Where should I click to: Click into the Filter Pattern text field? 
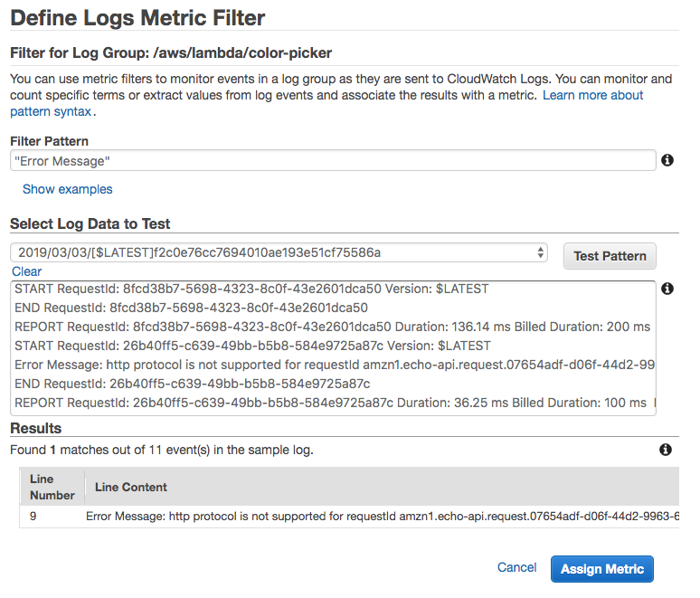[332, 160]
